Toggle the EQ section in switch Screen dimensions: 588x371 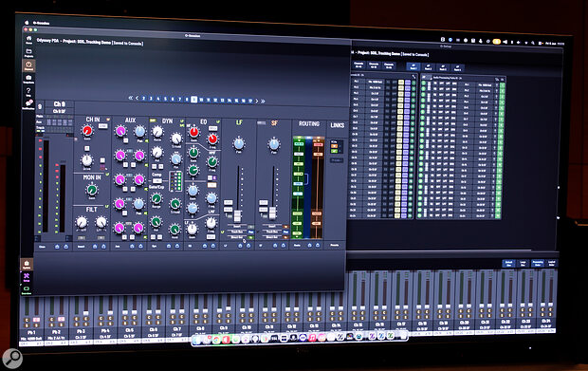point(218,121)
